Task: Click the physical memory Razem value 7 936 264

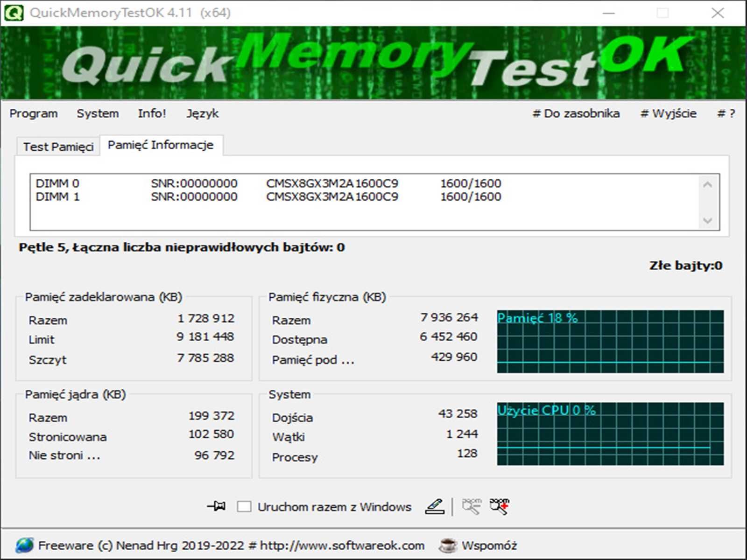Action: tap(449, 317)
